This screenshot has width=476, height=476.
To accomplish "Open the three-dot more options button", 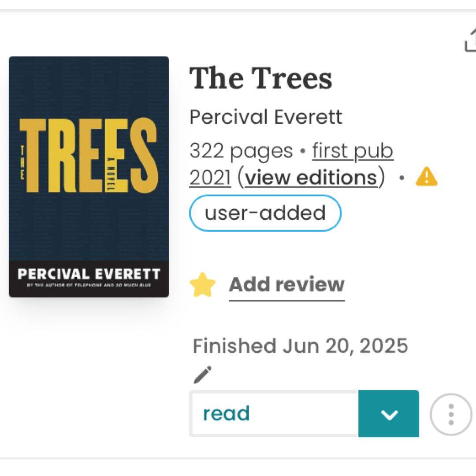I will [x=451, y=414].
